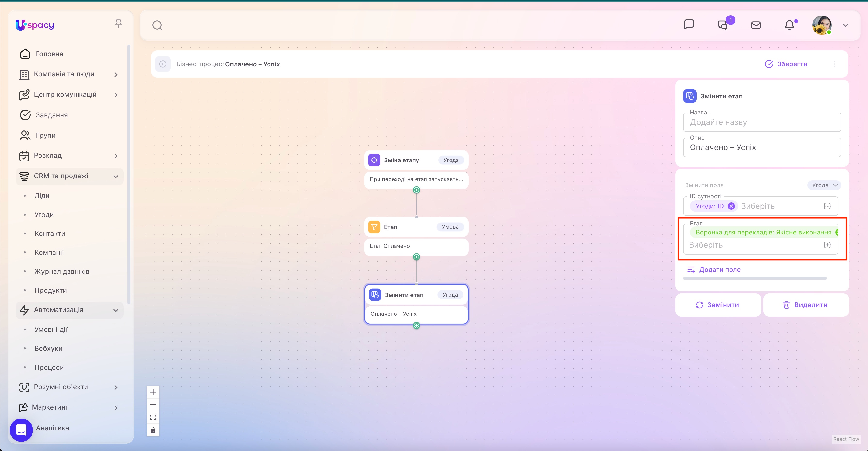Zoom in on the flow canvas
The width and height of the screenshot is (868, 451).
click(x=153, y=392)
